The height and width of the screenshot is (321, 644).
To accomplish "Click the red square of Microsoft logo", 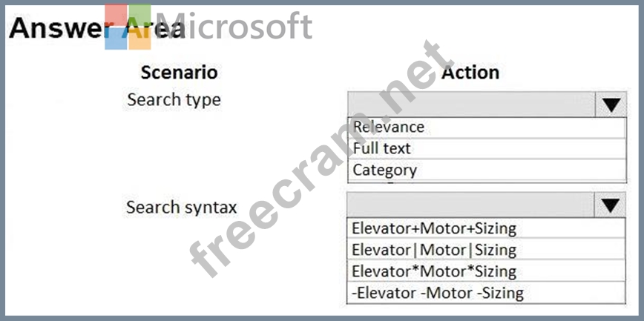I will coord(116,16).
